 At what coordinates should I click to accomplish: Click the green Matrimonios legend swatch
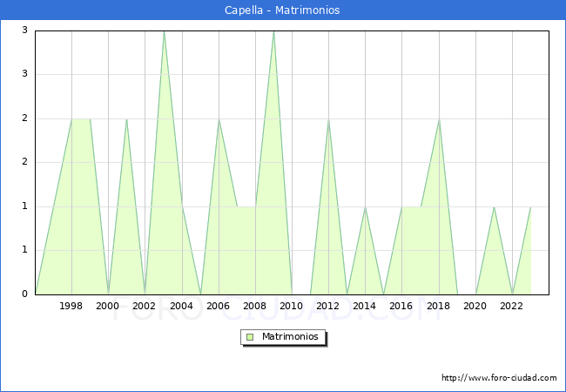[250, 337]
